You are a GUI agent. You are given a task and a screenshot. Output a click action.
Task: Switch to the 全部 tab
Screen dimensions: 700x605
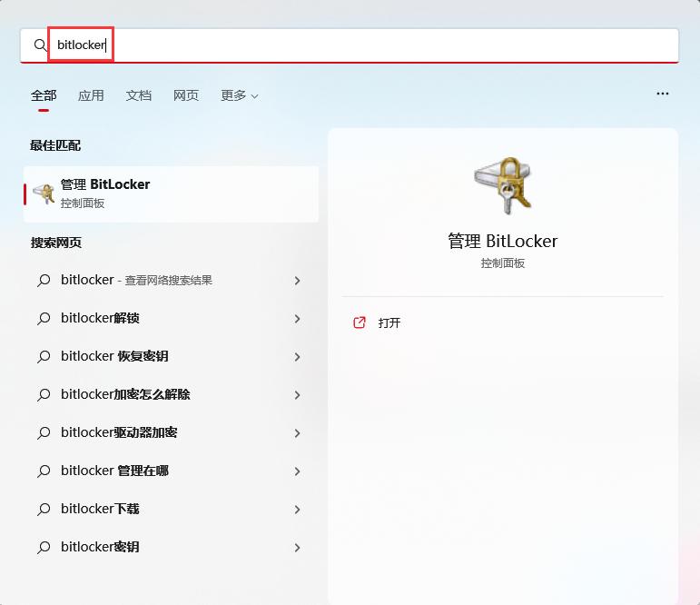[x=44, y=95]
